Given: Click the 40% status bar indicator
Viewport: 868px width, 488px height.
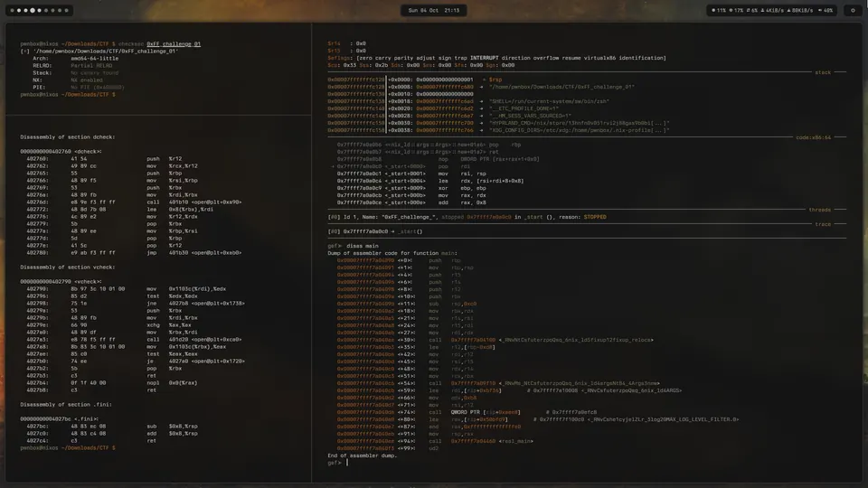Looking at the screenshot, I should pos(825,11).
